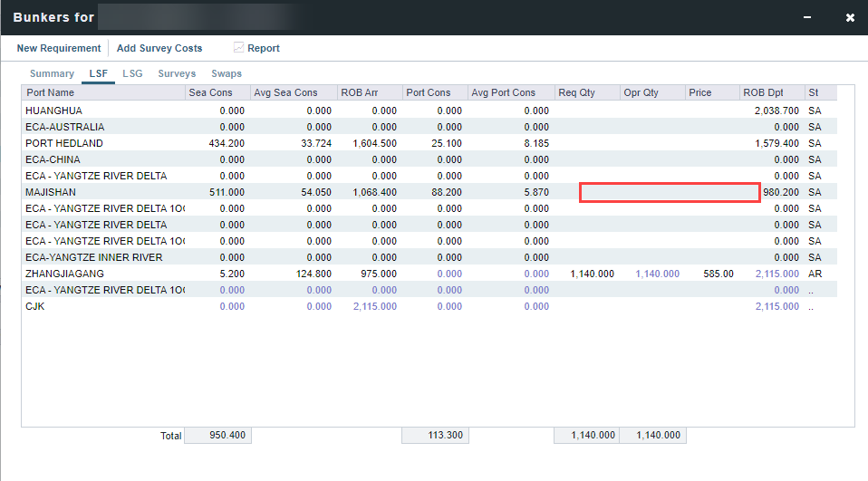The width and height of the screenshot is (868, 481).
Task: Open the LSG tab
Action: [x=132, y=73]
